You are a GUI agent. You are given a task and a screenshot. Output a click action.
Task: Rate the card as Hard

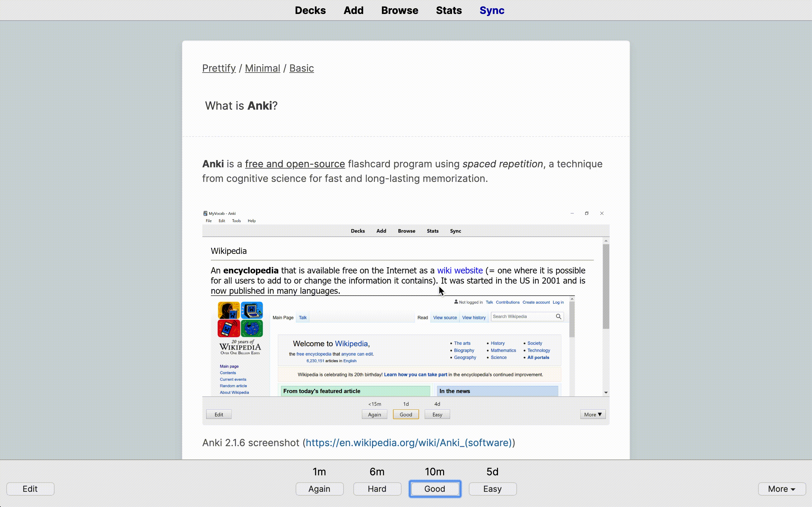[x=377, y=489]
